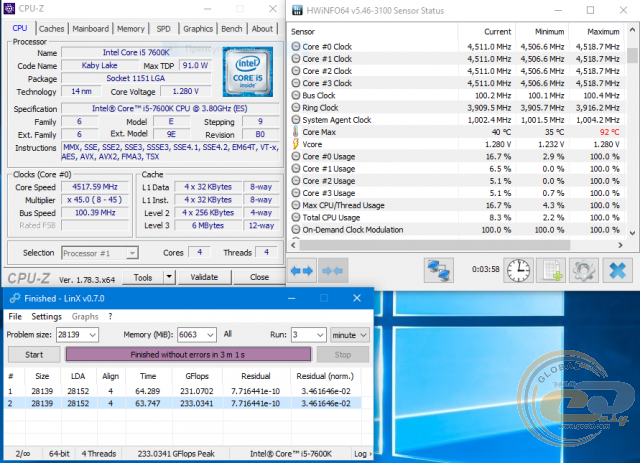Image resolution: width=640 pixels, height=463 pixels.
Task: Click the Core #2 Usage sensor icon
Action: pyautogui.click(x=296, y=181)
